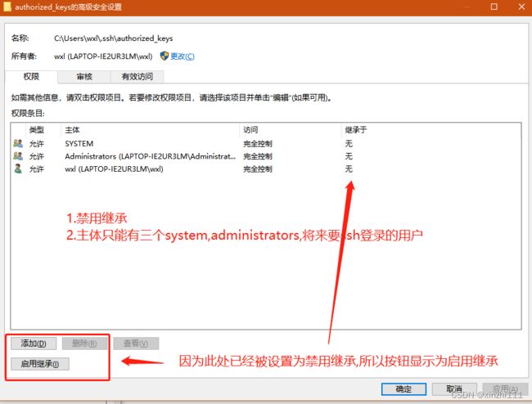
Task: Click the file path C:\Users\wxl\.ssh\authorized_keys
Action: tap(113, 38)
